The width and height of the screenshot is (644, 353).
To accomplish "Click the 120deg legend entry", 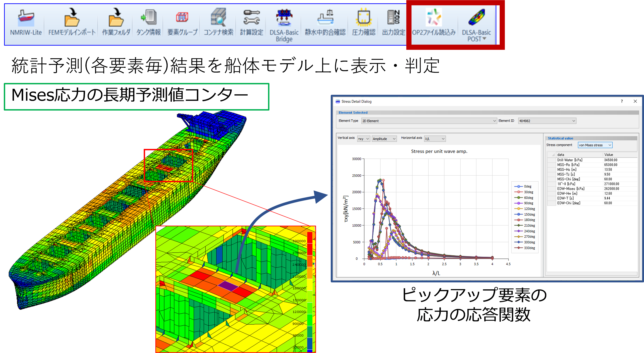I will click(525, 209).
